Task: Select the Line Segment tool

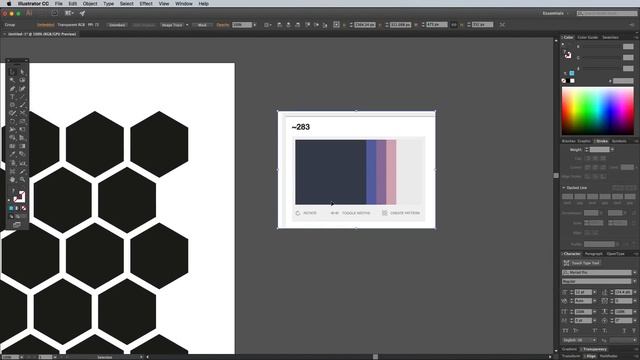Action: click(22, 97)
